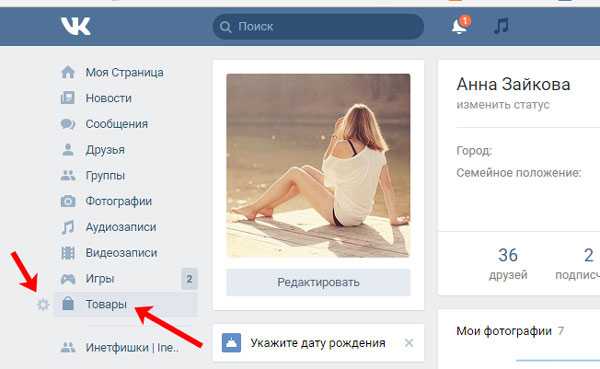Viewport: 600px width, 369px height.
Task: Click the Товары shopping bag icon
Action: [68, 304]
